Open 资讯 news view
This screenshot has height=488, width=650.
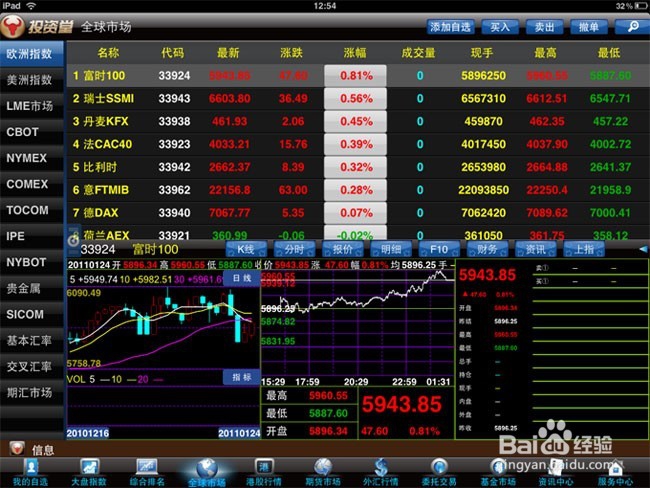[536, 249]
